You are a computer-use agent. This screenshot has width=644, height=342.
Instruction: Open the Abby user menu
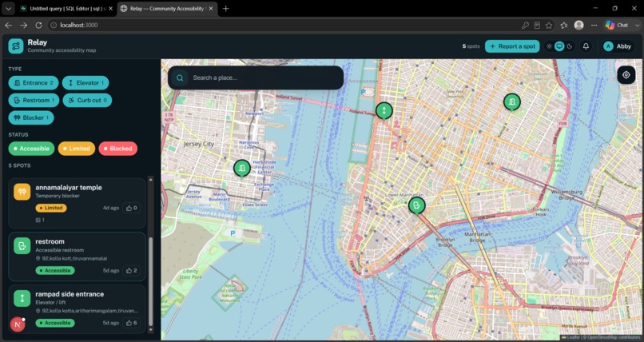point(618,46)
